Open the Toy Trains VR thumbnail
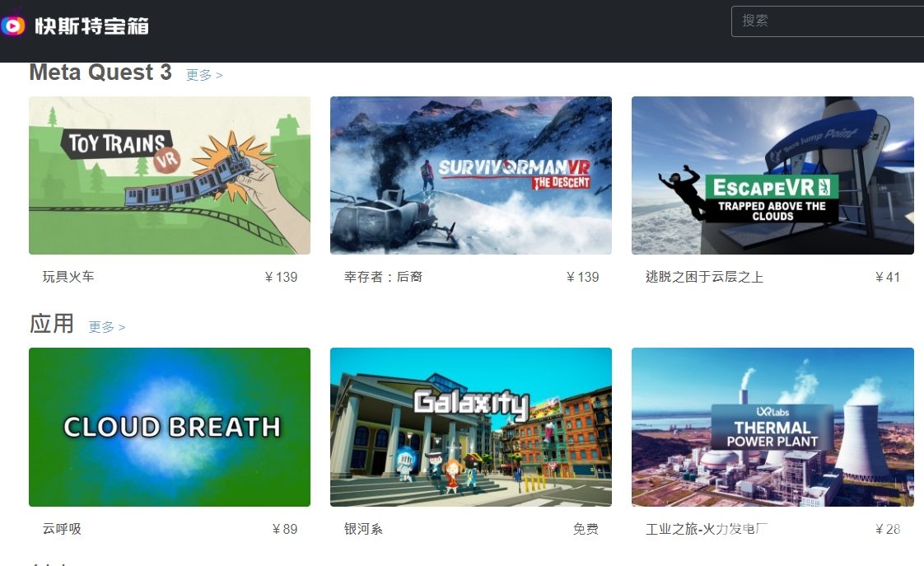The image size is (924, 566). pos(170,175)
